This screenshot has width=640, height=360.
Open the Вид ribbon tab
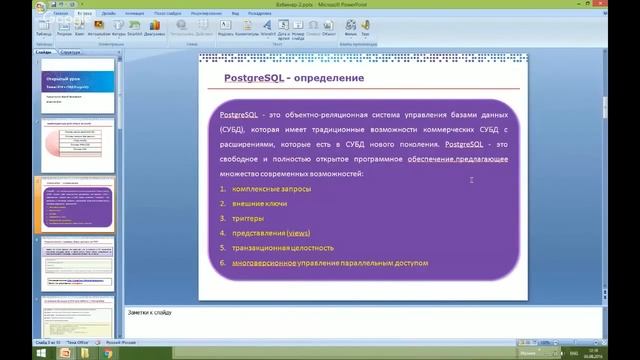click(235, 13)
